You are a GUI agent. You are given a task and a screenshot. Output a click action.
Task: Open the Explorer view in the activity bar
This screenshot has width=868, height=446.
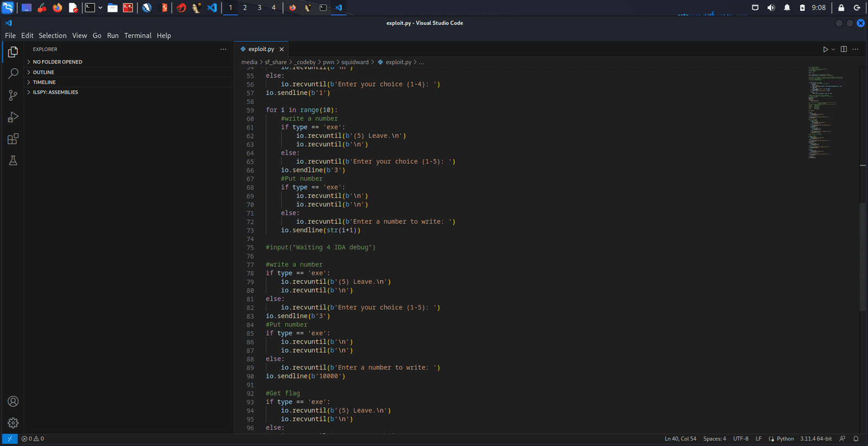tap(13, 51)
